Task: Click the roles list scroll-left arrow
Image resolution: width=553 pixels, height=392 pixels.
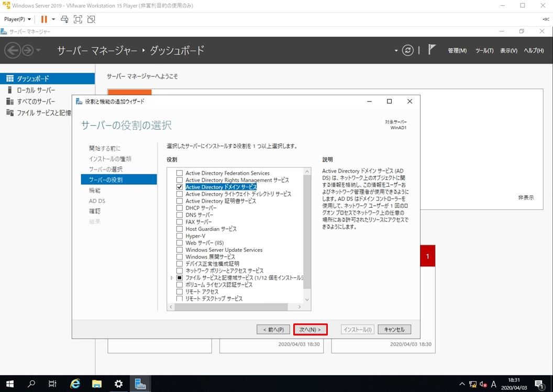Action: (171, 307)
